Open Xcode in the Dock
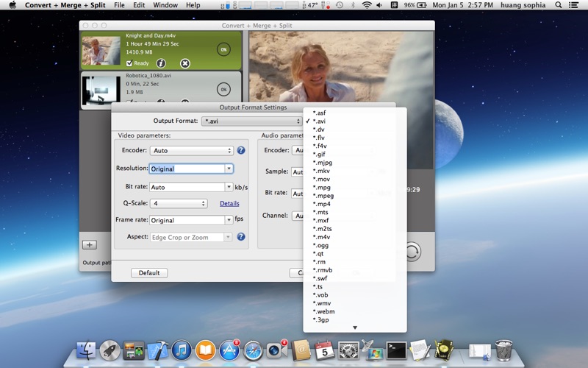Image resolution: width=588 pixels, height=368 pixels. tap(157, 350)
